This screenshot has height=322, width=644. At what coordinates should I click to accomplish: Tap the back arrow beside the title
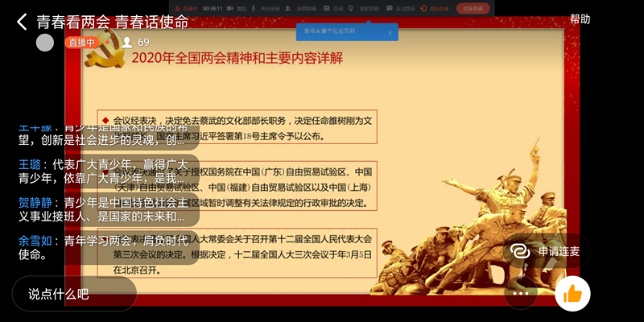[x=22, y=22]
